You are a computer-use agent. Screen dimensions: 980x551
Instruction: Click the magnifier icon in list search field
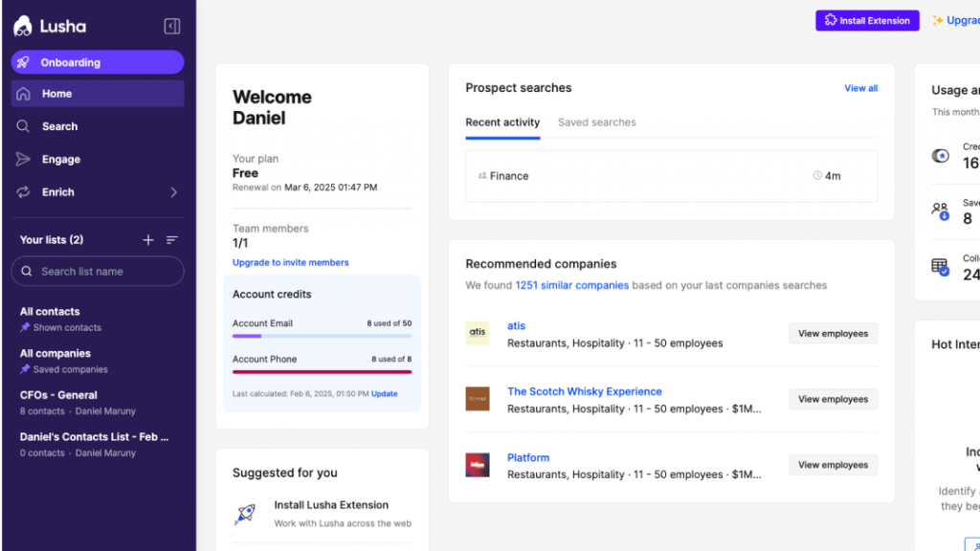[26, 271]
